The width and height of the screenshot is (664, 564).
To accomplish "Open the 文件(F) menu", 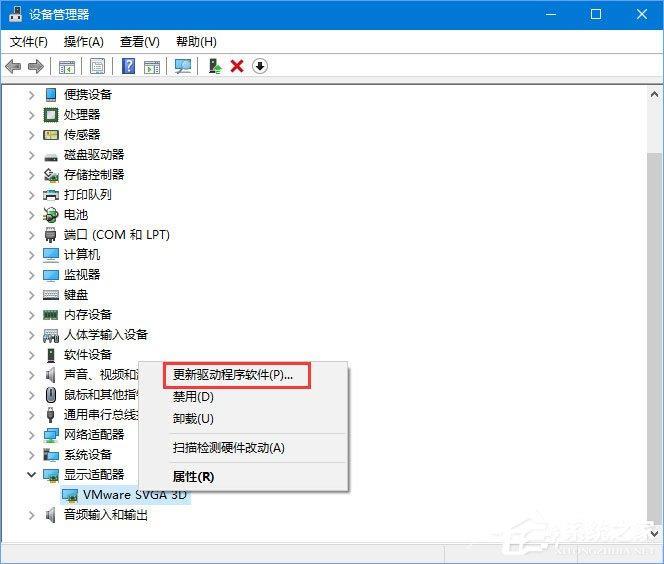I will [29, 41].
